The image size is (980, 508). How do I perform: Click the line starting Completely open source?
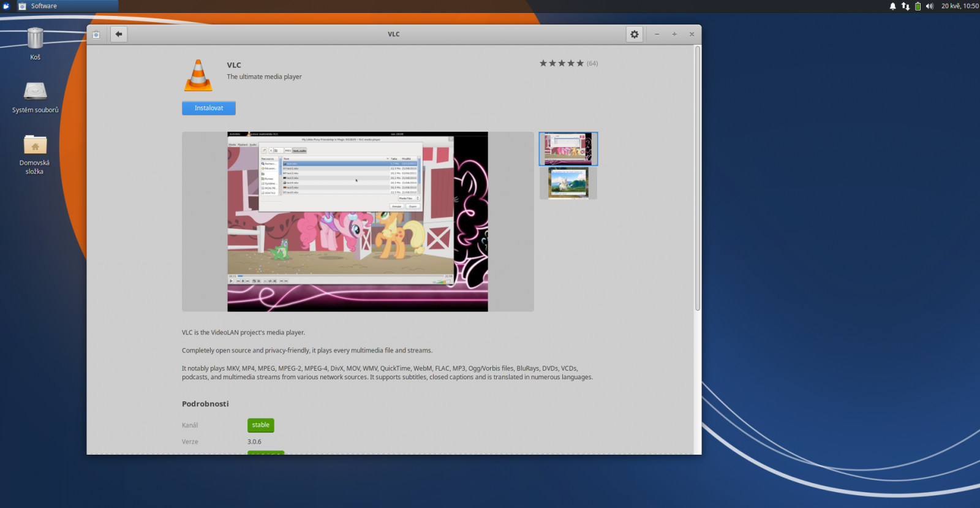pos(307,351)
